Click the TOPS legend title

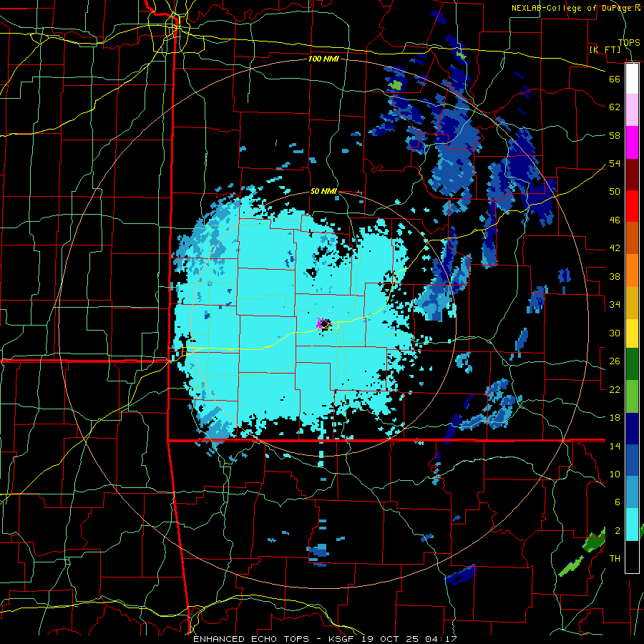click(x=629, y=42)
